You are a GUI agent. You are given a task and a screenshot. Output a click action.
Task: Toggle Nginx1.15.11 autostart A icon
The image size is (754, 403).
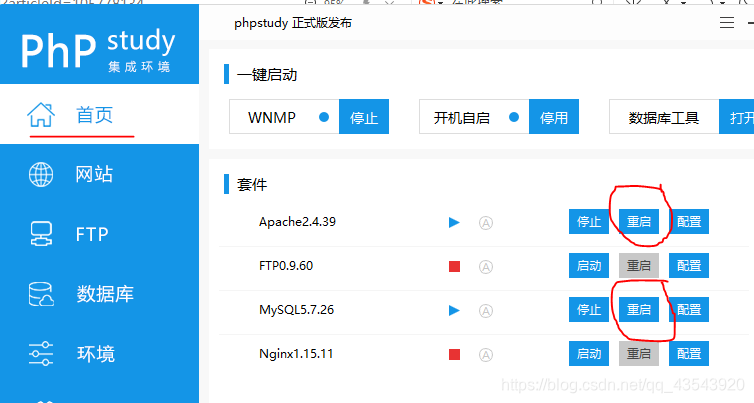(486, 355)
